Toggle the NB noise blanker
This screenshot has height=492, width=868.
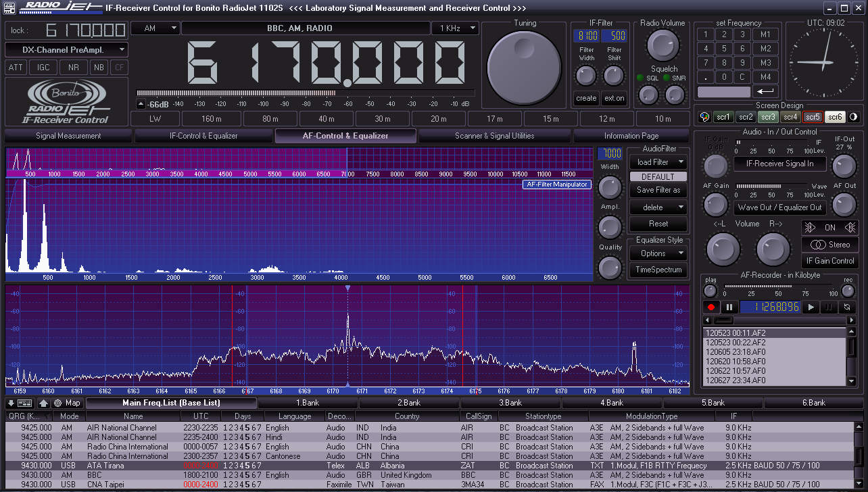coord(99,68)
